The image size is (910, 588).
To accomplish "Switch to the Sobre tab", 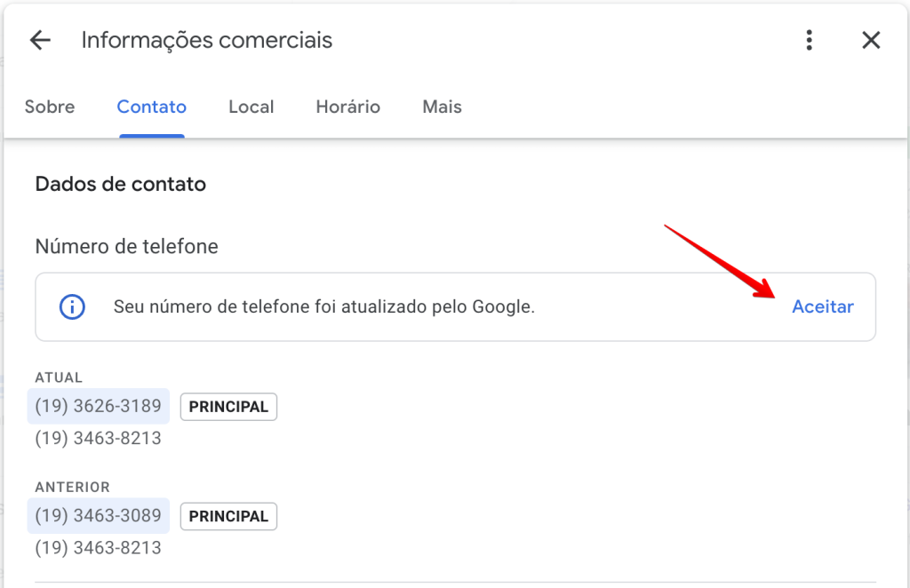I will click(50, 107).
